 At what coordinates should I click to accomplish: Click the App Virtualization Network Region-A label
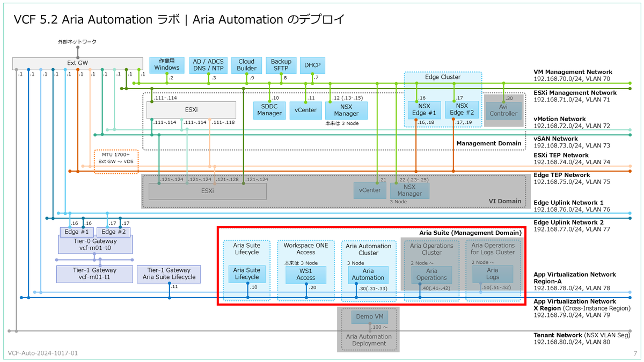click(x=575, y=278)
